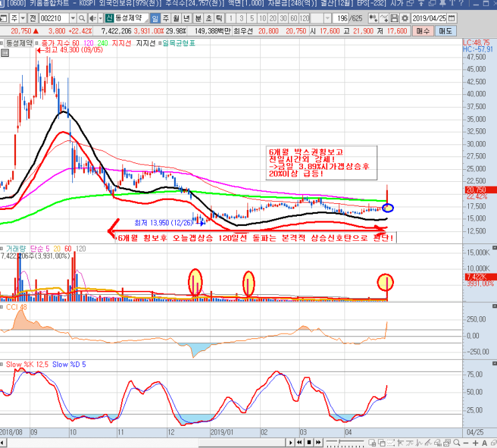Screen dimensions: 497x448
Task: Click the 2019/04/25 date field
Action: click(429, 18)
